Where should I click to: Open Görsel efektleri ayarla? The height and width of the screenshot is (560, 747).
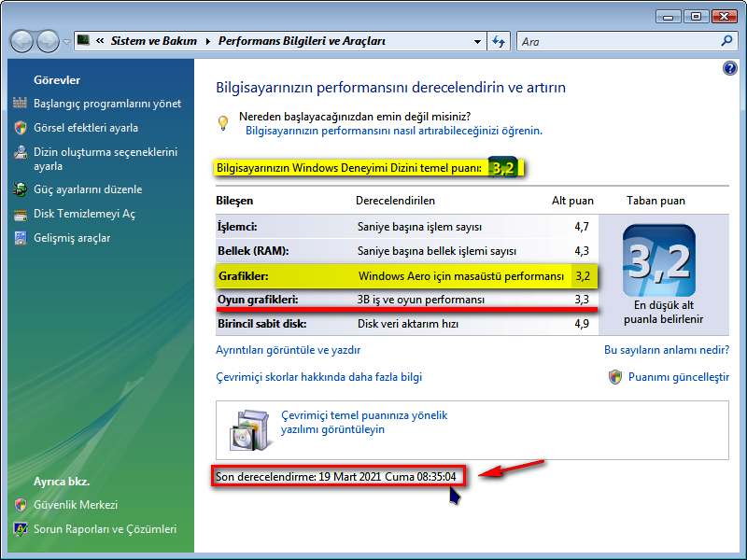click(x=86, y=128)
